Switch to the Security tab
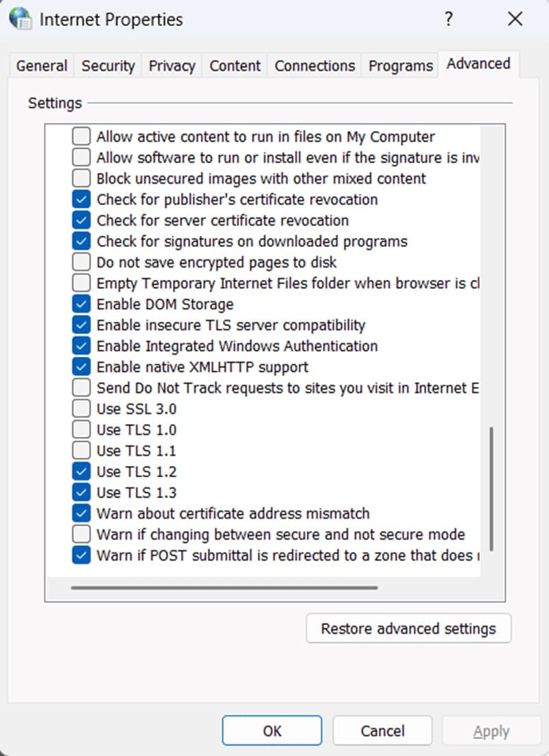The image size is (549, 756). [108, 66]
